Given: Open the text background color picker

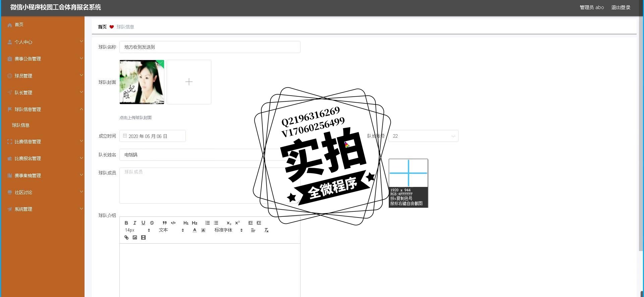Looking at the screenshot, I should pyautogui.click(x=203, y=230).
